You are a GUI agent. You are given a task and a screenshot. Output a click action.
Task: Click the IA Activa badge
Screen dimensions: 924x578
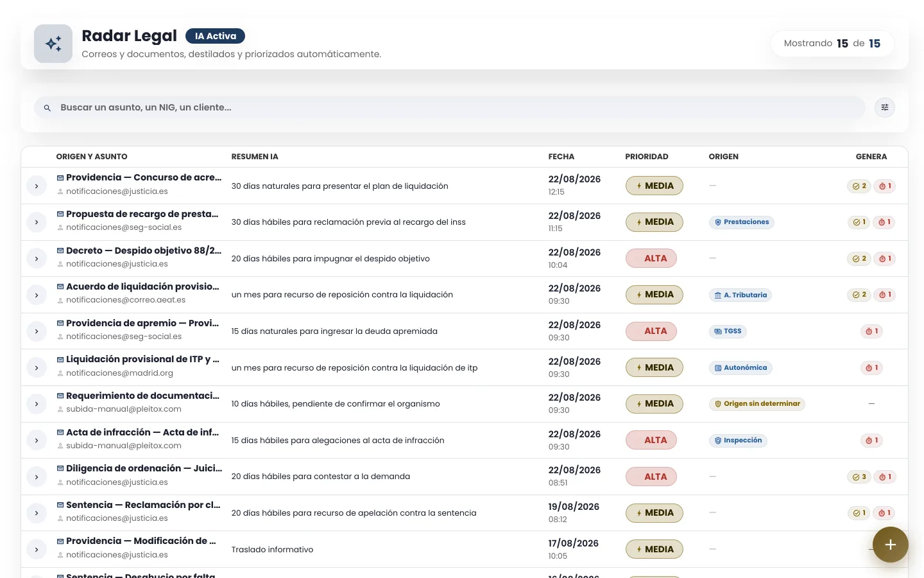[215, 36]
